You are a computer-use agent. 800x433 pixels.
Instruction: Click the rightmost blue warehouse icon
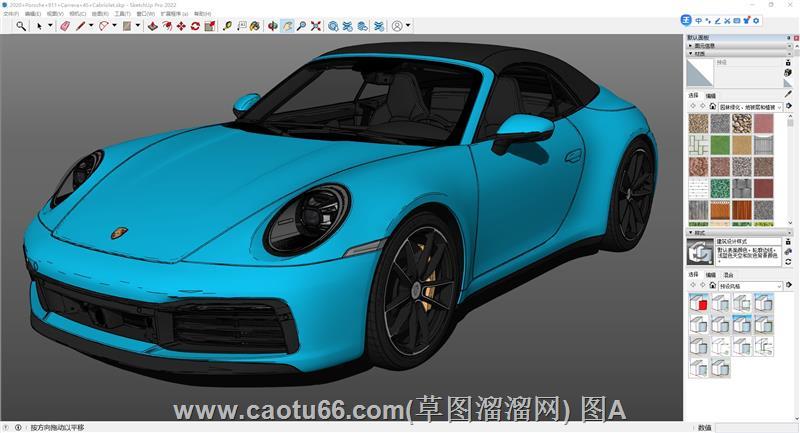[379, 26]
